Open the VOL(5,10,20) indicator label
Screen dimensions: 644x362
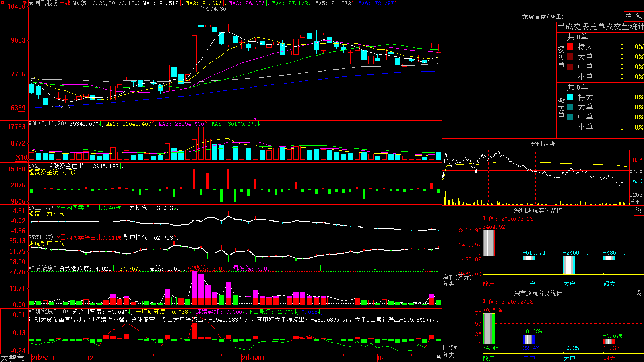(47, 124)
